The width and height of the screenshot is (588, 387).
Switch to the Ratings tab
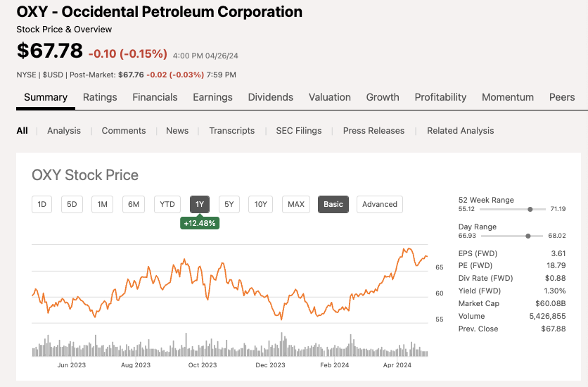pos(100,97)
